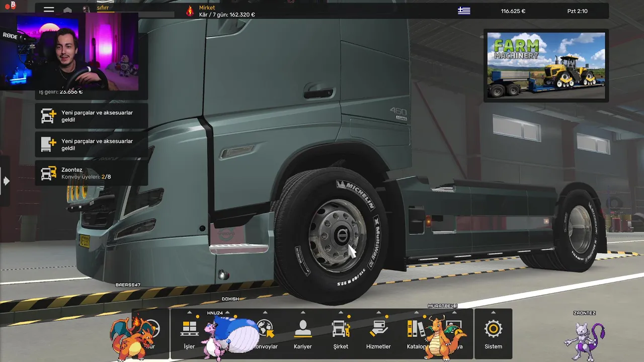
Task: Expand submenu arrow above Hizmetler
Action: [378, 313]
